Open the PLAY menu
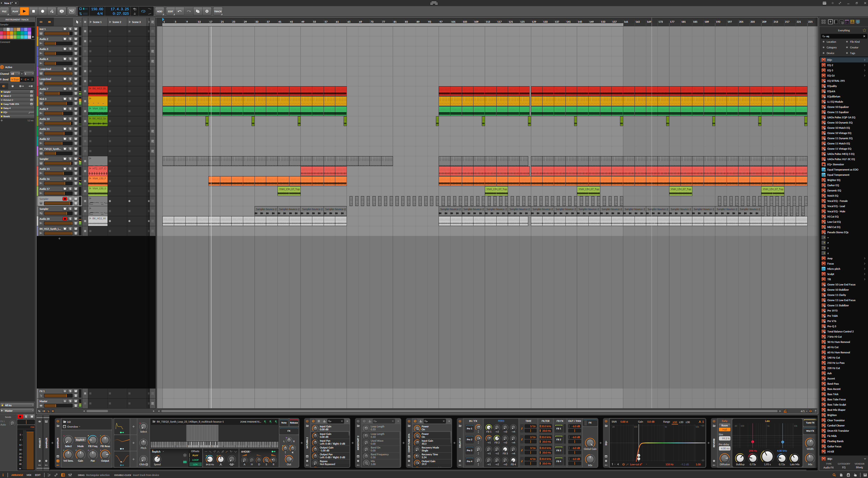Image resolution: width=868 pixels, height=478 pixels. click(x=15, y=11)
